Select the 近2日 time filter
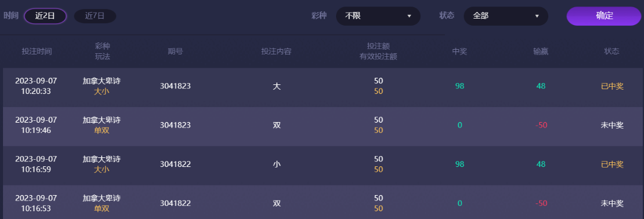The image size is (644, 219). (x=45, y=16)
